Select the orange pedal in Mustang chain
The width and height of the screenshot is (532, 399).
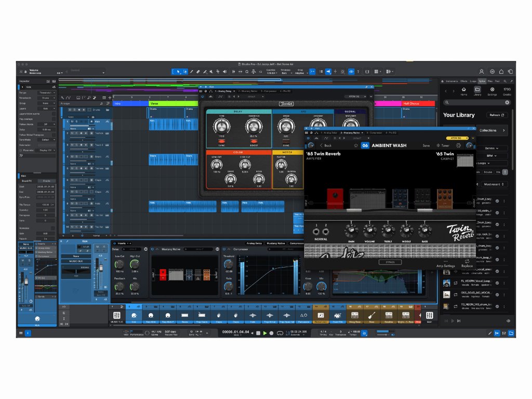coord(445,199)
